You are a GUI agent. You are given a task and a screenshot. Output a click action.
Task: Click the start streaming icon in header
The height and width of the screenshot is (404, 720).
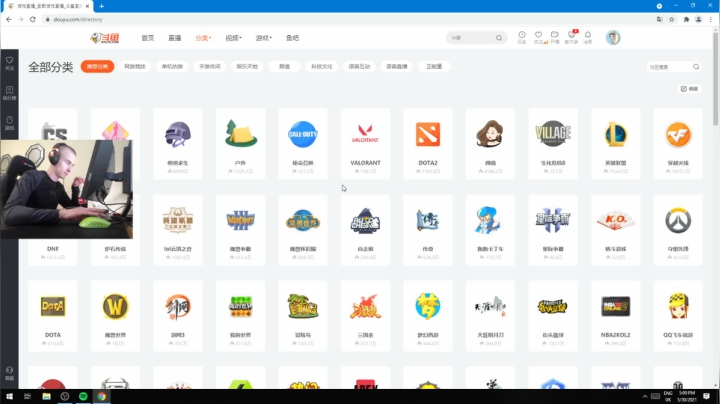555,37
